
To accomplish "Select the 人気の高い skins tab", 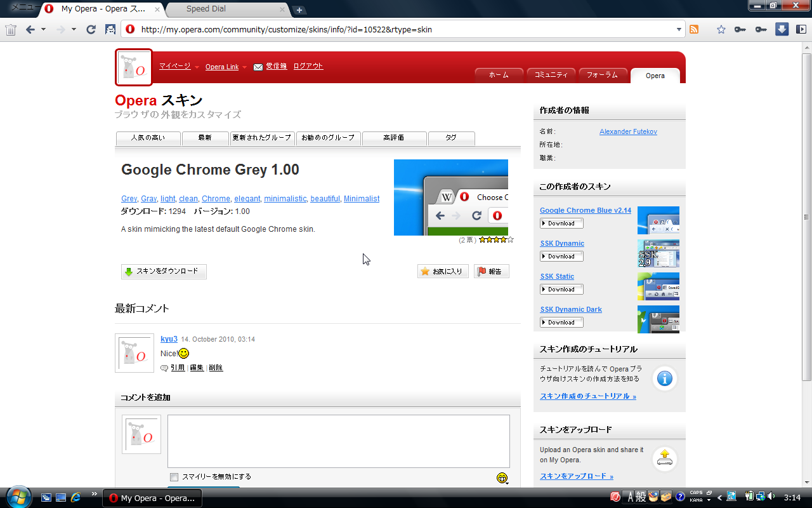I will coord(148,138).
